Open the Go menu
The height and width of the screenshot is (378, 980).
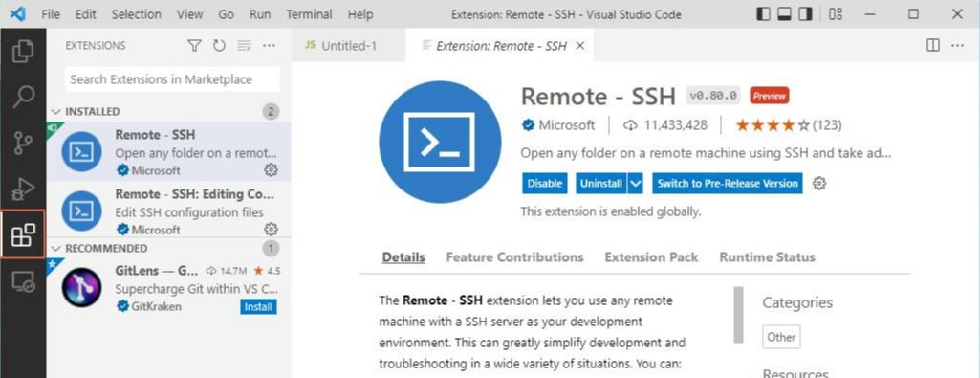point(227,13)
